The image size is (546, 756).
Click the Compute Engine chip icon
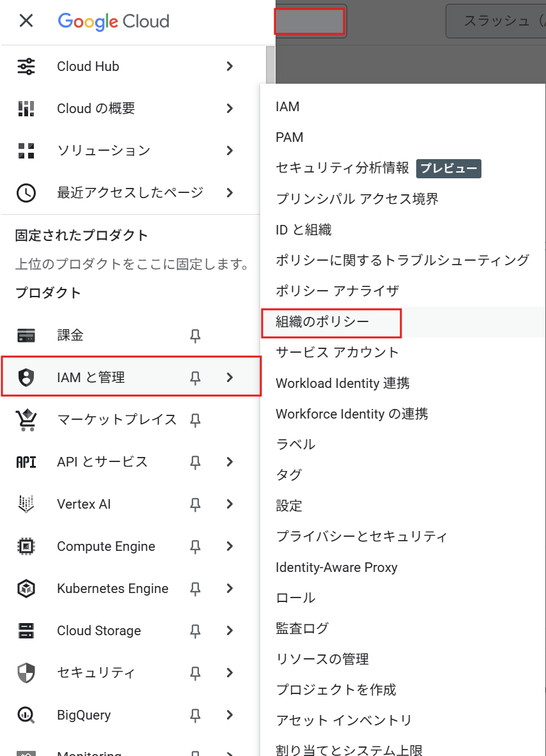click(x=26, y=546)
